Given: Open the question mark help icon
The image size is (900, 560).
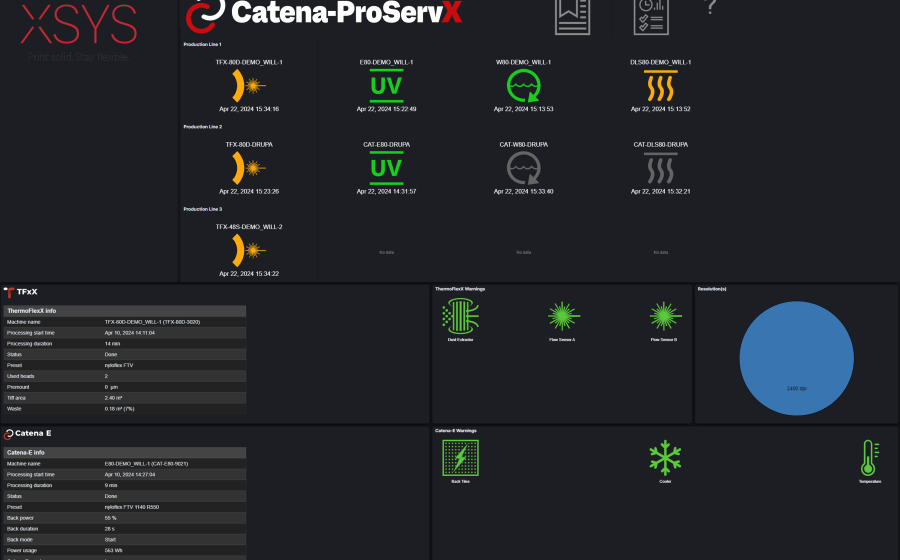Looking at the screenshot, I should tap(711, 7).
